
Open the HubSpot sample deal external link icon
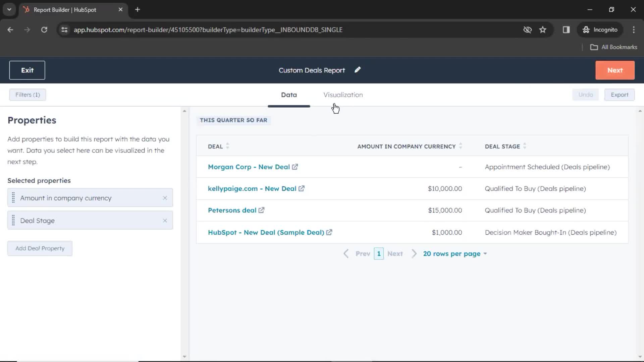coord(329,232)
